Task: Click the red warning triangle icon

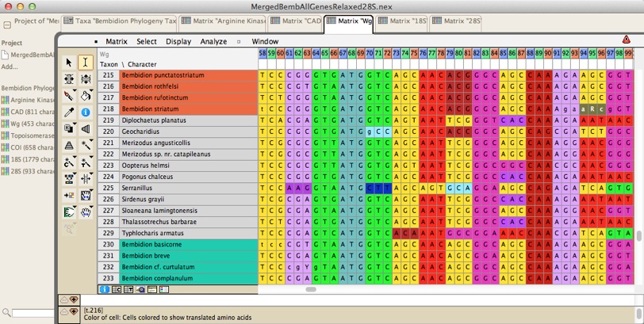Action: tap(627, 40)
